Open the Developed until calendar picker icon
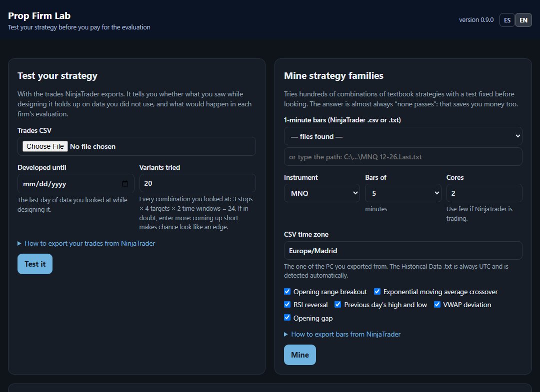The image size is (540, 392). pyautogui.click(x=125, y=184)
